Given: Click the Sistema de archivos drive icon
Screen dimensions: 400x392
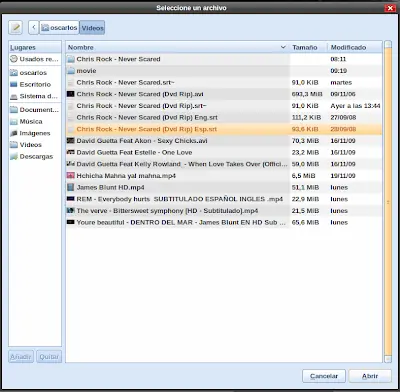Looking at the screenshot, I should (x=14, y=96).
